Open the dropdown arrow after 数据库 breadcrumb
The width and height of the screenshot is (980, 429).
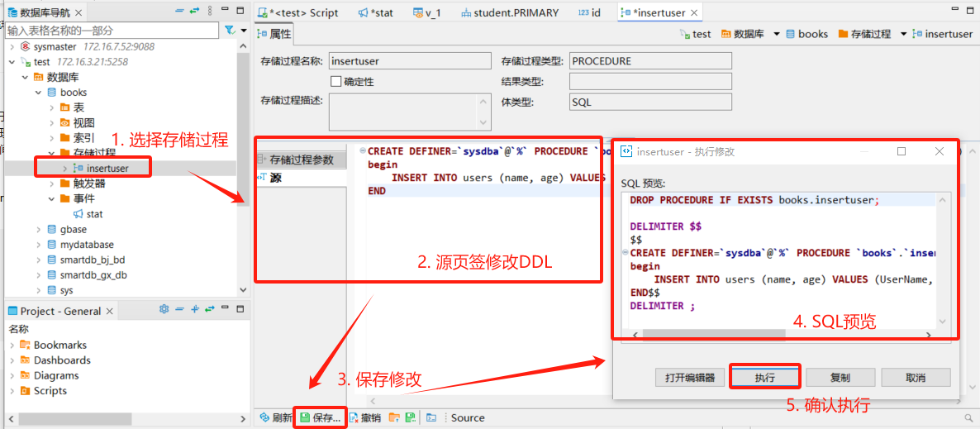coord(777,34)
